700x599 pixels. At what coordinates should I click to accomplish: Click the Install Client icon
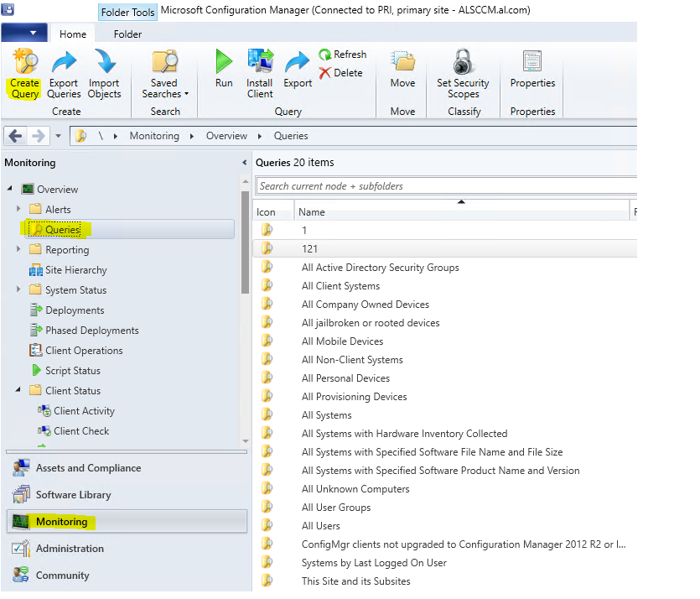(x=259, y=74)
